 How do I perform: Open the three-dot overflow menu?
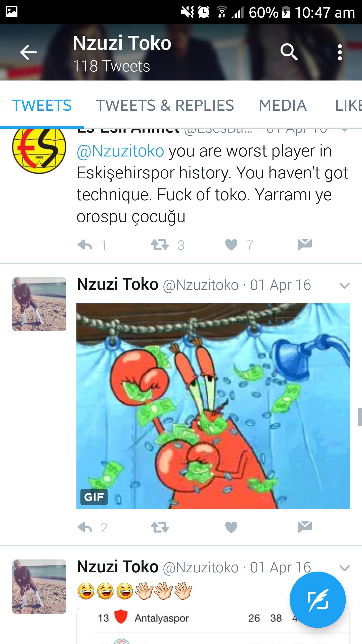340,52
